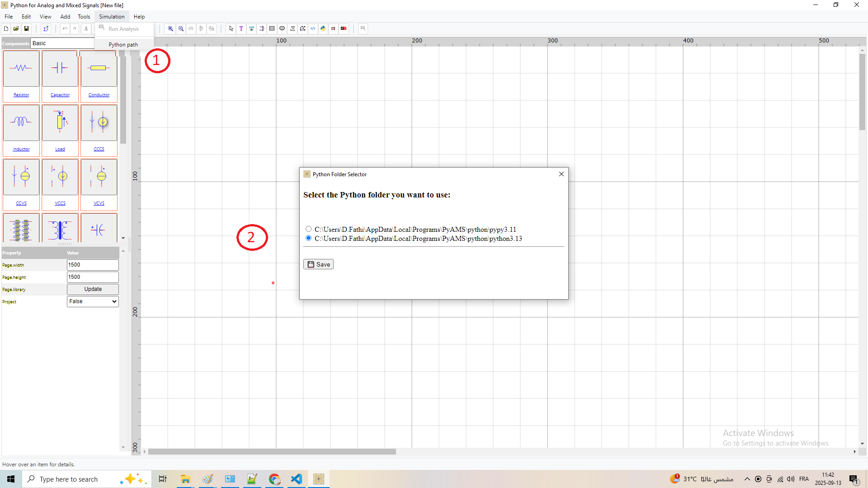The height and width of the screenshot is (488, 868).
Task: Open the Tools menu
Action: coord(84,17)
